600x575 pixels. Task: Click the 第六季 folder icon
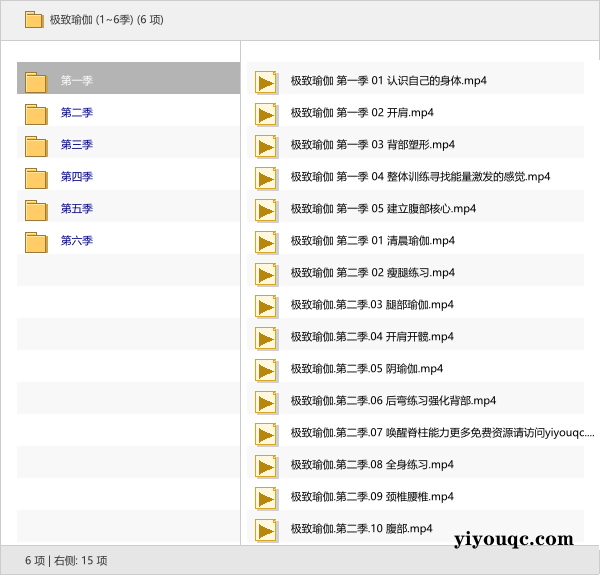(36, 242)
